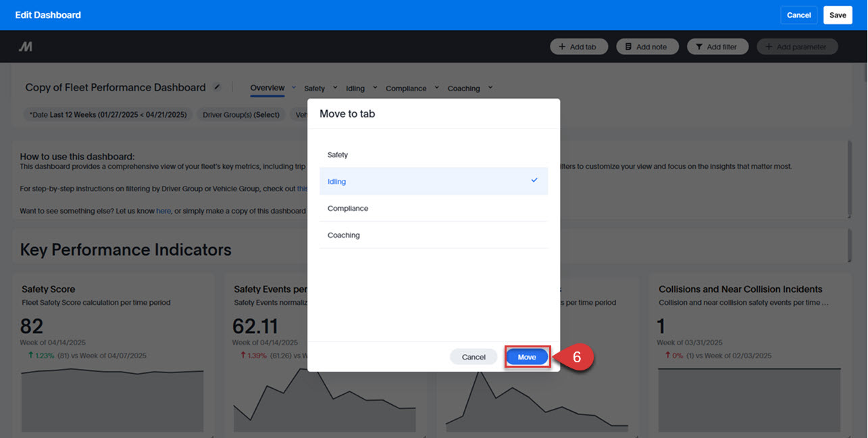Screen dimensions: 868x438
Task: Expand the Overview tab chevron
Action: [294, 87]
